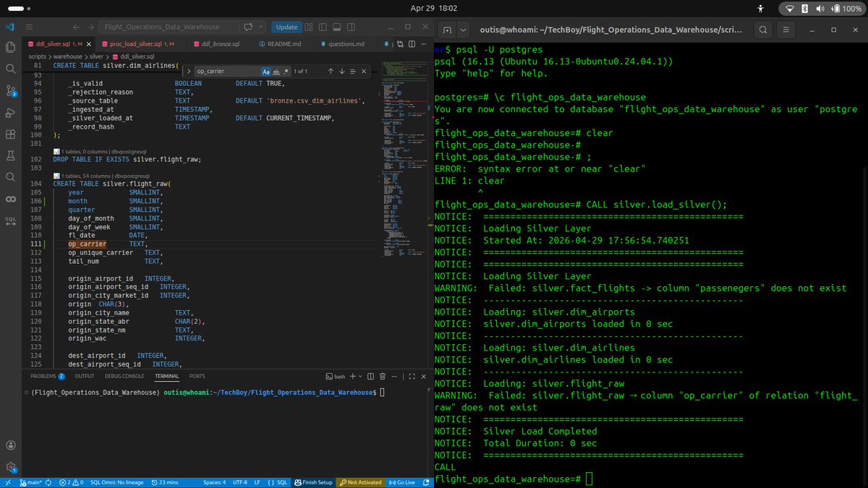Open the launch profile dropdown next to plus
This screenshot has height=488, width=868.
tap(360, 376)
